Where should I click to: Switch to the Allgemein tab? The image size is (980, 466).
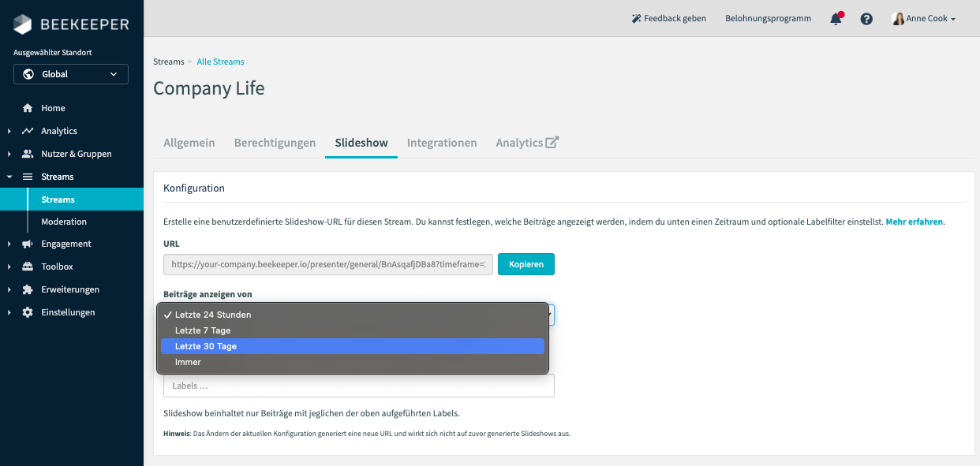pyautogui.click(x=189, y=143)
